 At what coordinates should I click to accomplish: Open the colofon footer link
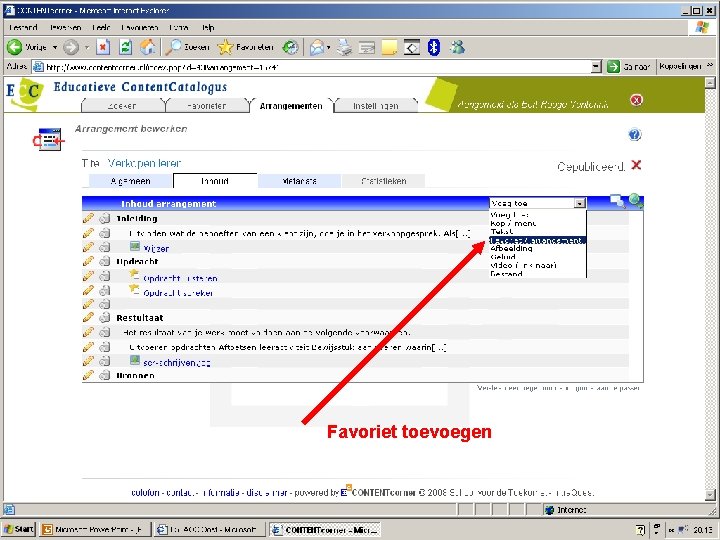145,493
